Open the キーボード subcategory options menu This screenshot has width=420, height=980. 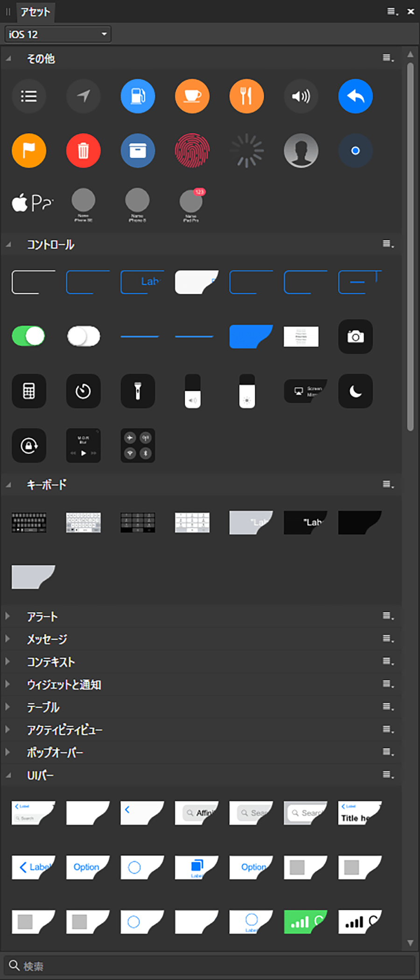tap(388, 485)
